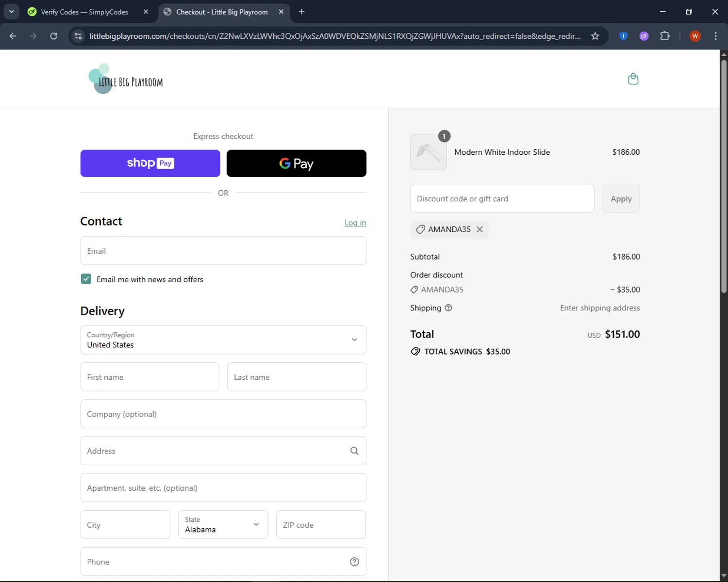Close the Checkout Little Big Playroom tab

281,12
